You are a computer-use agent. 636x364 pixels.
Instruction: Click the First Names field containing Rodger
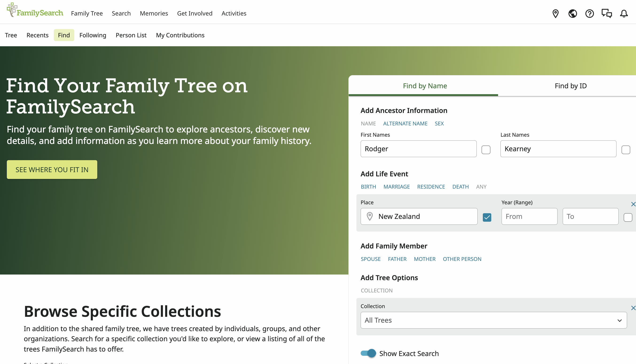[418, 149]
